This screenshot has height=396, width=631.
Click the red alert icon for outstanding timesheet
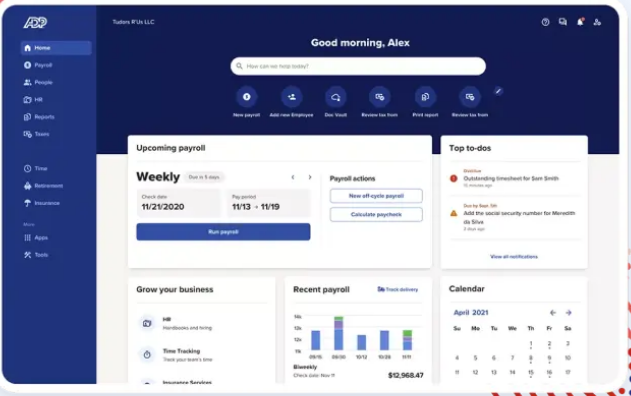click(x=454, y=178)
